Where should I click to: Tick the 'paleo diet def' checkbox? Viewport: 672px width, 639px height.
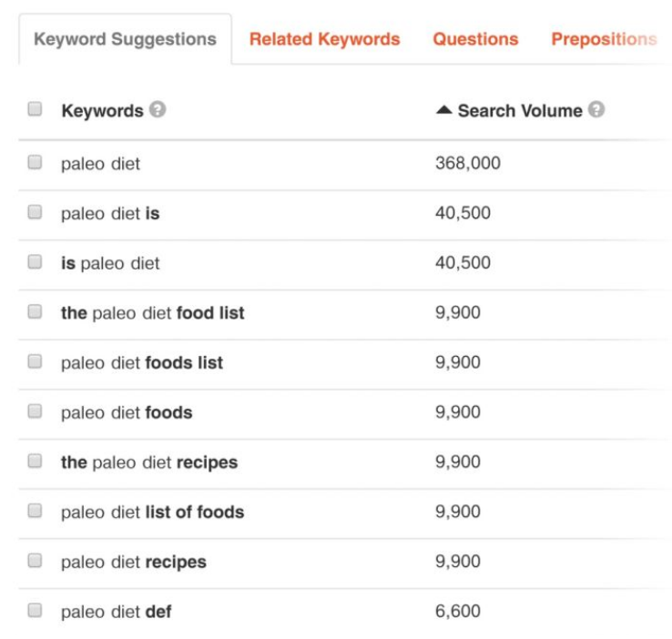pos(35,610)
